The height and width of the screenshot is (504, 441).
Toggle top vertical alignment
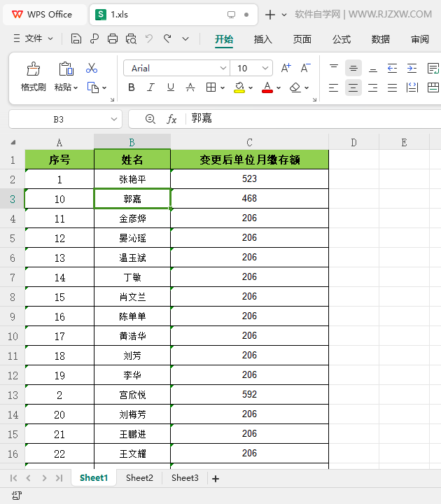(x=334, y=68)
